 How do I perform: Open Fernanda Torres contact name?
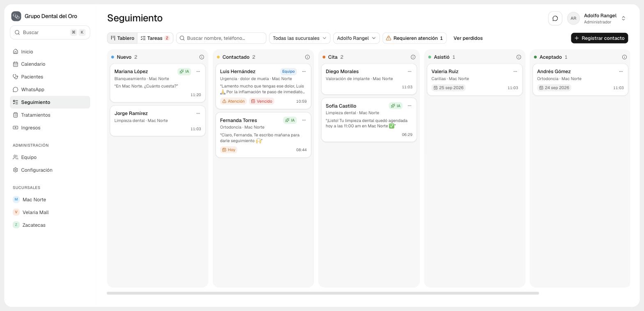(238, 120)
